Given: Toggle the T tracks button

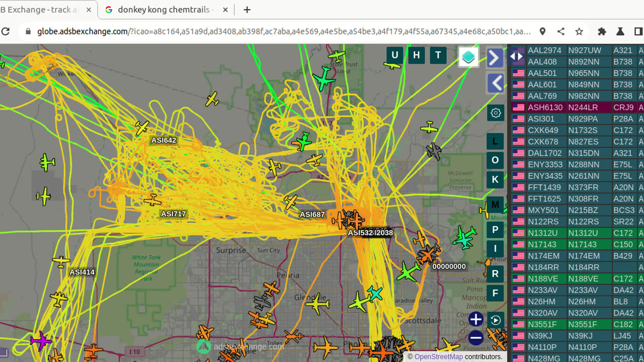Looking at the screenshot, I should point(438,55).
